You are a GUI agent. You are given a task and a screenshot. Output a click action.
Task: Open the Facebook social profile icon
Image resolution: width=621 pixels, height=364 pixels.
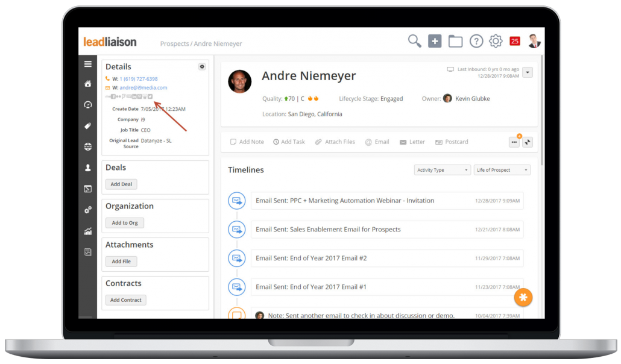pyautogui.click(x=113, y=96)
